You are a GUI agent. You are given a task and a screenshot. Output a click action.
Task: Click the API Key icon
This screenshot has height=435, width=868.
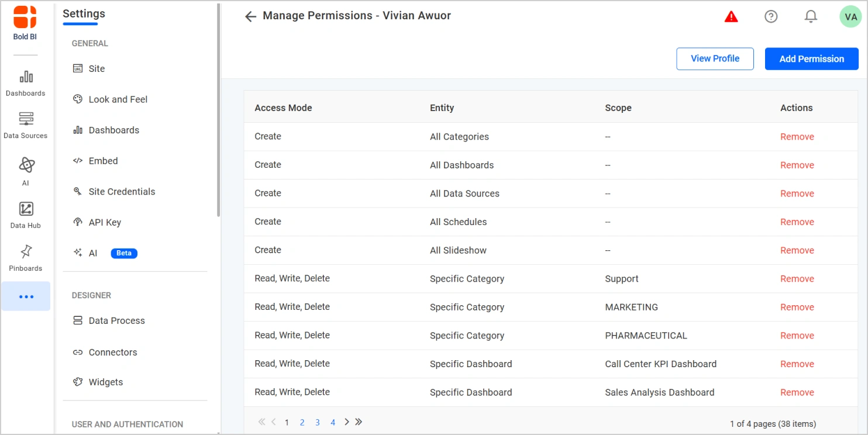(x=78, y=222)
